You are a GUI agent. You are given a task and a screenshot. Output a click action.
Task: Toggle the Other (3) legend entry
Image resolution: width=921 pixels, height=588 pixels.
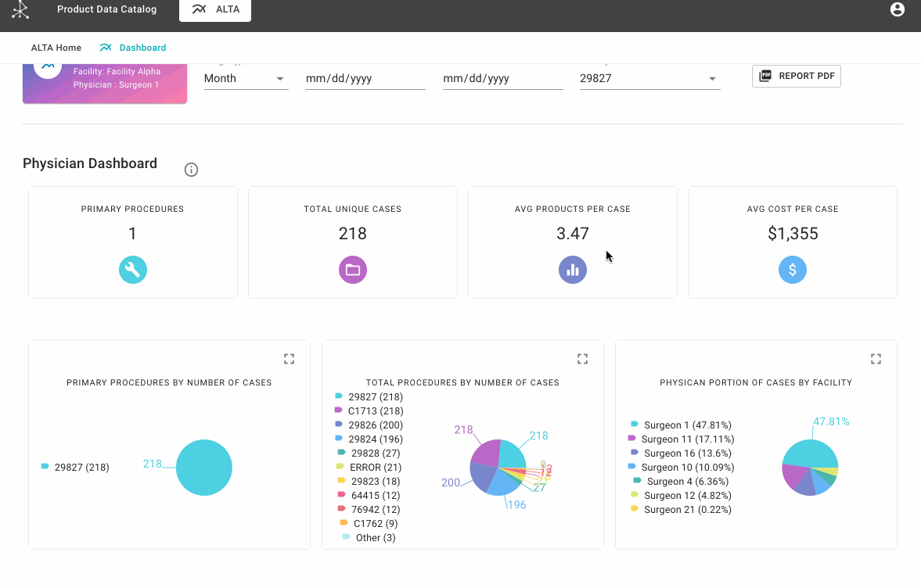369,537
